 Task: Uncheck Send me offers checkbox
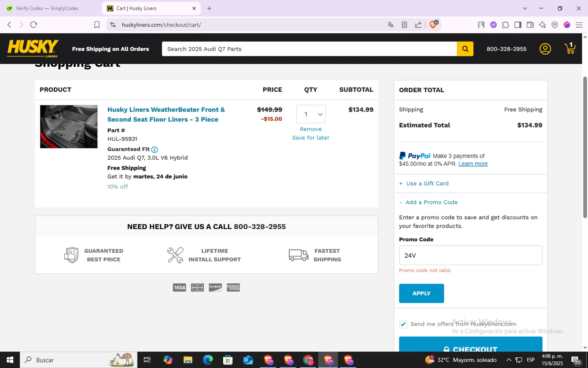click(x=403, y=324)
